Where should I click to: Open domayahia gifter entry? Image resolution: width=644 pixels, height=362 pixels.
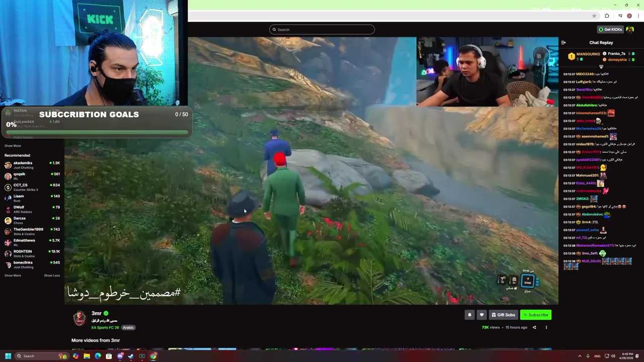click(619, 60)
